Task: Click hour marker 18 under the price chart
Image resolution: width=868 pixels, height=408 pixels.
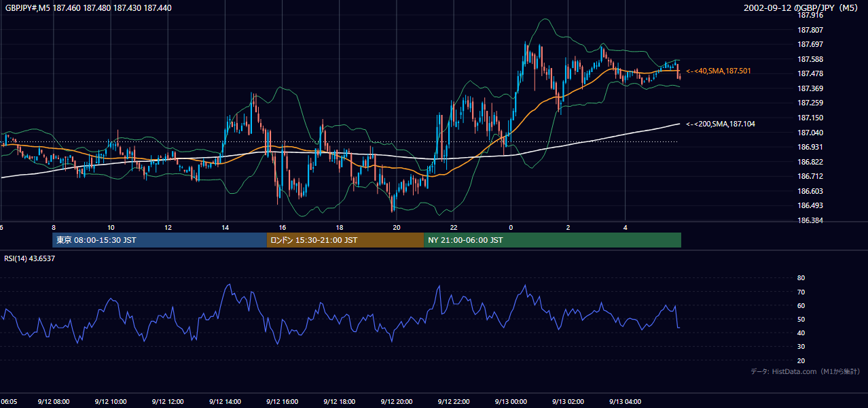Action: (x=340, y=227)
